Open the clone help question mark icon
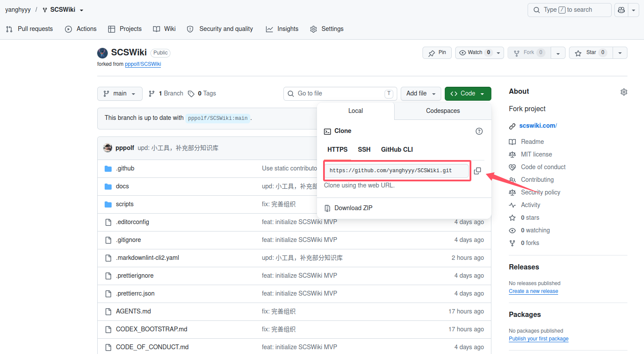644x354 pixels. 479,131
